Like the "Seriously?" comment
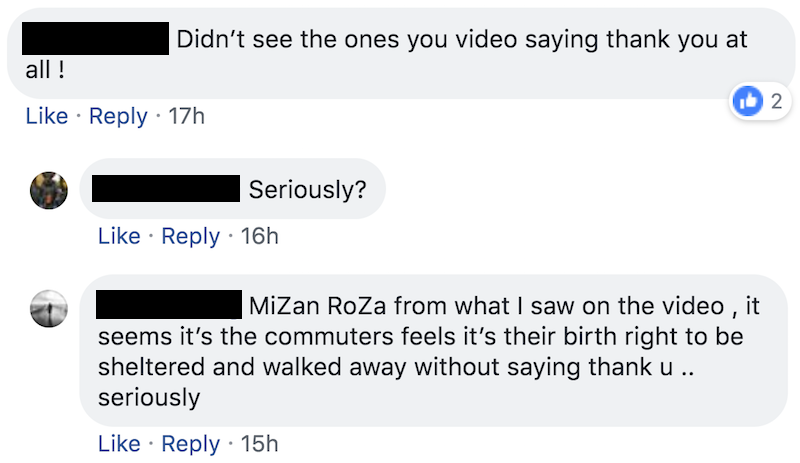Viewport: 800px width, 463px height. (x=119, y=236)
